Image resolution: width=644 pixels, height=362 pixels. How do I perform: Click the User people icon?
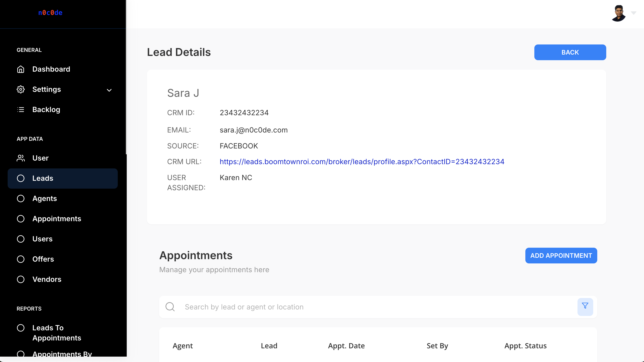[x=20, y=158]
